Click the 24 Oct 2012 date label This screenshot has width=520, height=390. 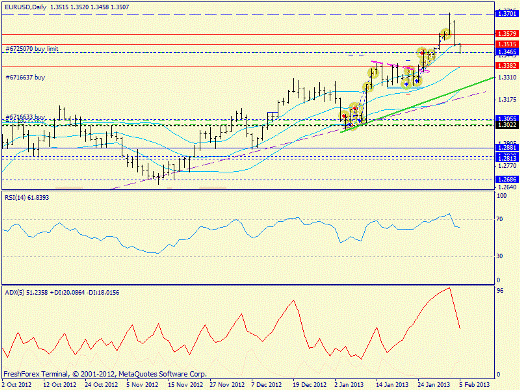pos(101,384)
